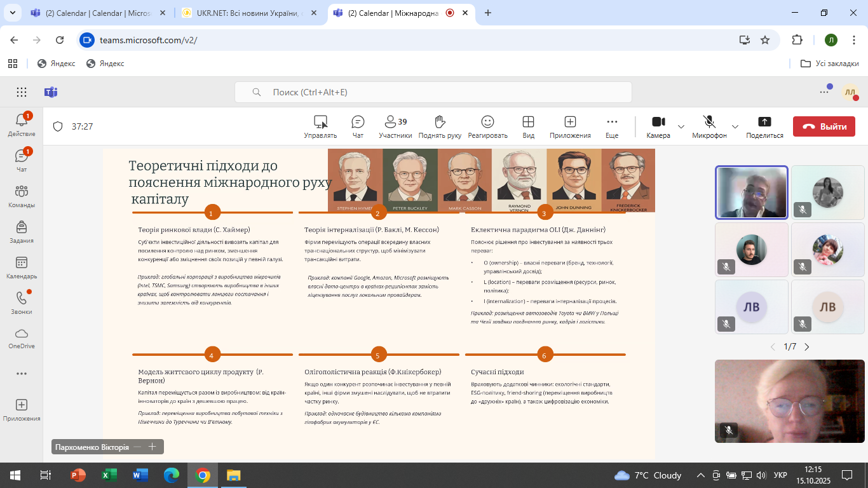This screenshot has height=488, width=868.
Task: Raise hand in the meeting
Action: click(x=440, y=126)
